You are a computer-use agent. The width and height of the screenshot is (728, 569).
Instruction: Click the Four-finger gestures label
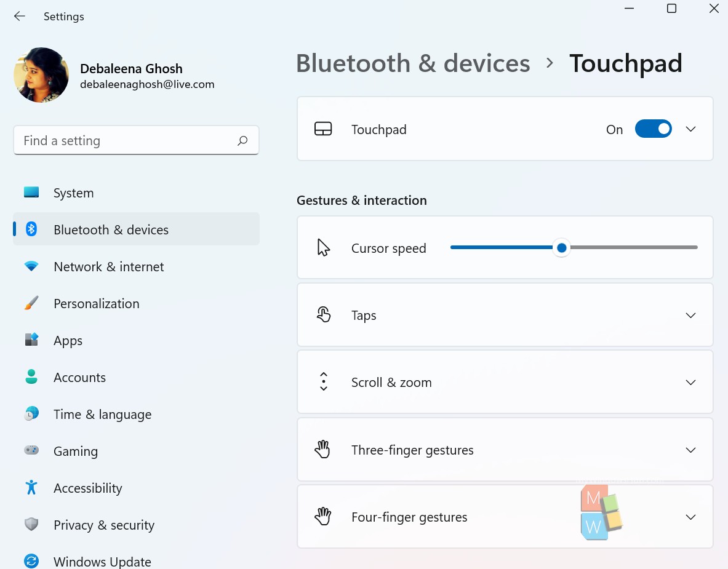[x=409, y=517]
